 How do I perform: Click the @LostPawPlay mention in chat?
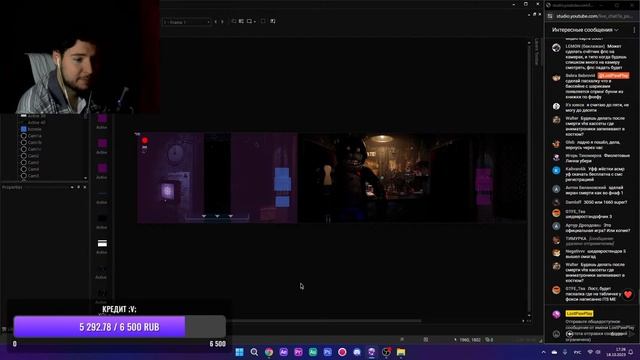(x=613, y=76)
